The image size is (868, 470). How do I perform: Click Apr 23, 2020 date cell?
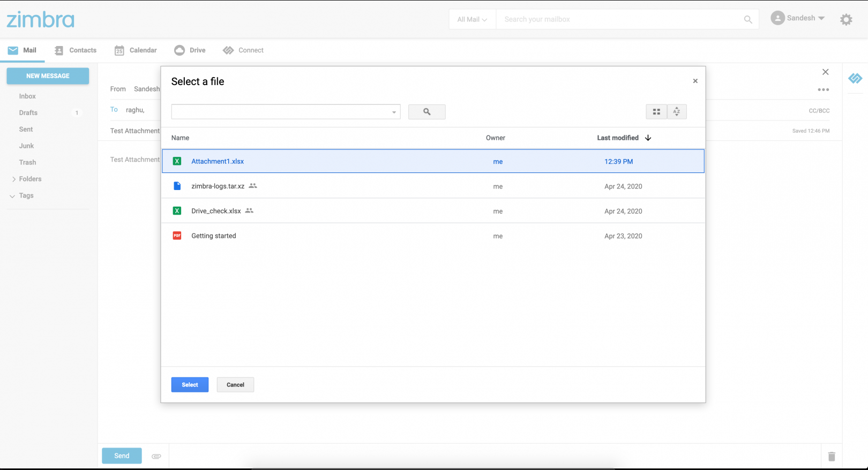(x=623, y=236)
